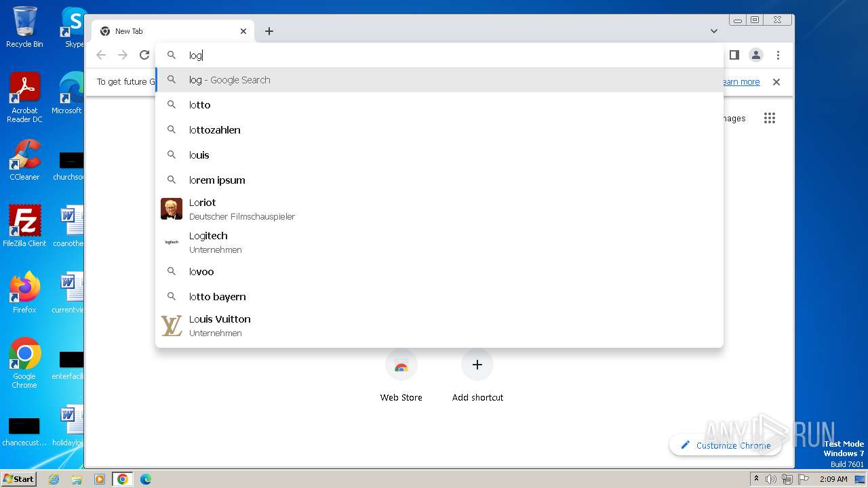Pick the 'louis' suggestion
This screenshot has width=868, height=488.
439,155
